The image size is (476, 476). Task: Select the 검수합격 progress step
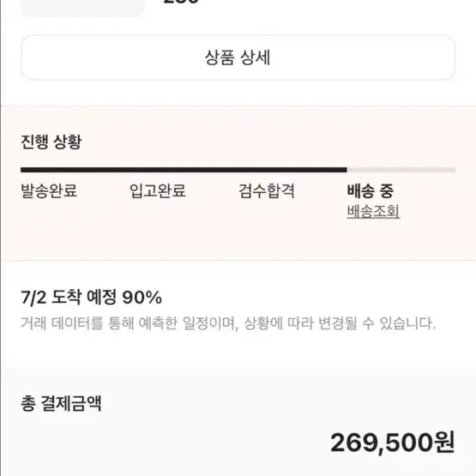click(267, 191)
